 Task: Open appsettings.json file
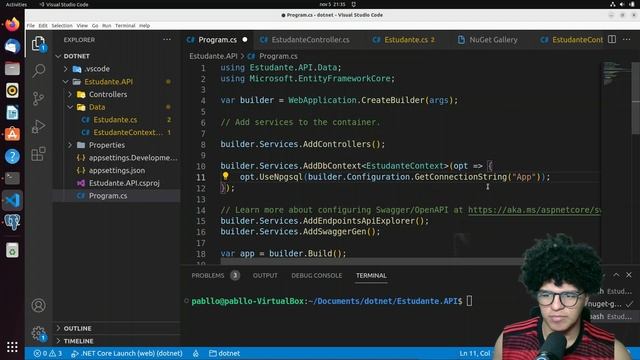click(117, 170)
